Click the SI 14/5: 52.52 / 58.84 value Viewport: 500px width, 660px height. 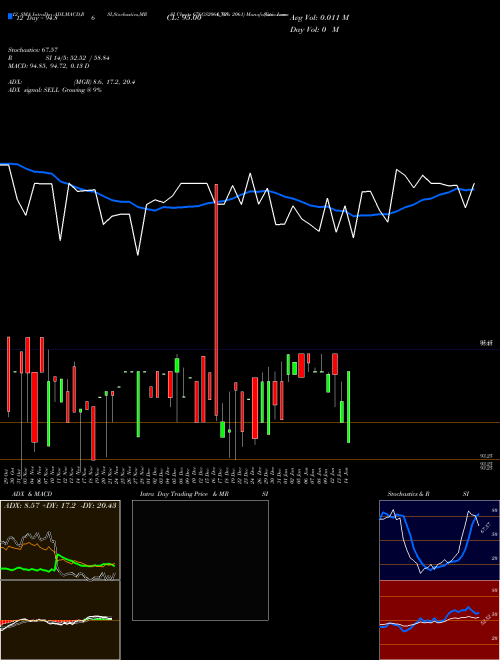[x=78, y=58]
